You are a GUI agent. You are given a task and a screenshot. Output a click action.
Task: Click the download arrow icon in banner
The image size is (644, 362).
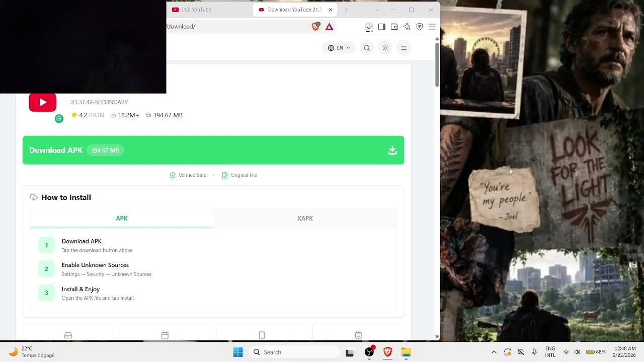tap(392, 150)
